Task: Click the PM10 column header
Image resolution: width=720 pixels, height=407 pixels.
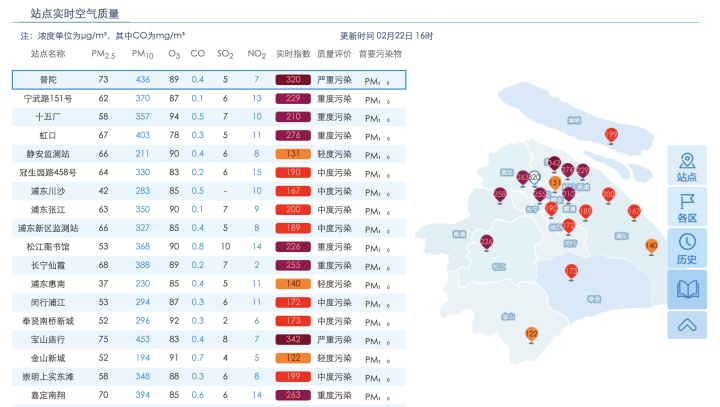Action: [x=142, y=54]
